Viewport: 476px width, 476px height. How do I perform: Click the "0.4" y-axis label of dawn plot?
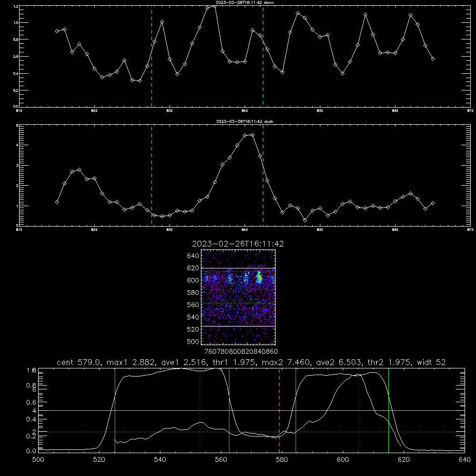16,73
